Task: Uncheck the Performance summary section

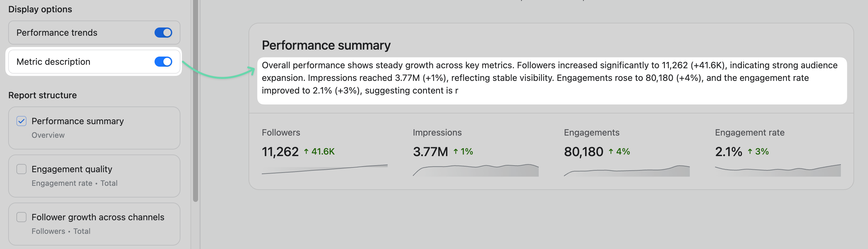Action: (x=21, y=121)
